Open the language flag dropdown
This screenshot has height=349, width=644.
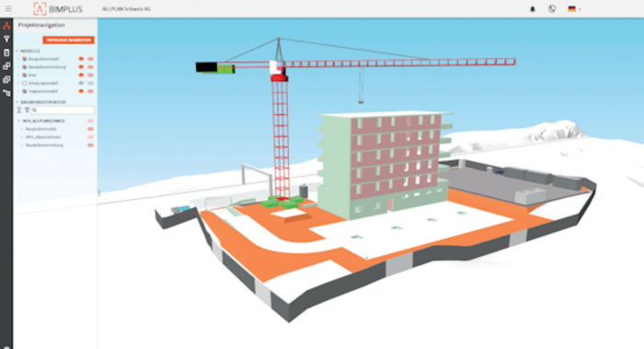(x=574, y=8)
